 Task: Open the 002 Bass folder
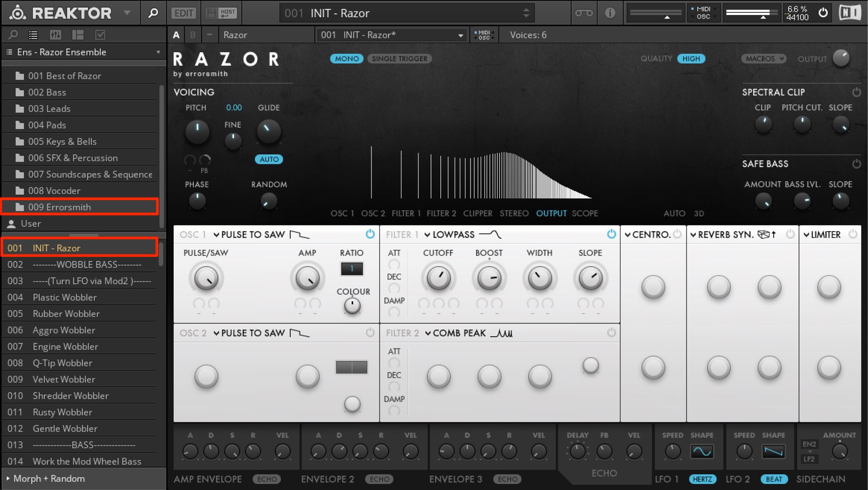click(80, 92)
